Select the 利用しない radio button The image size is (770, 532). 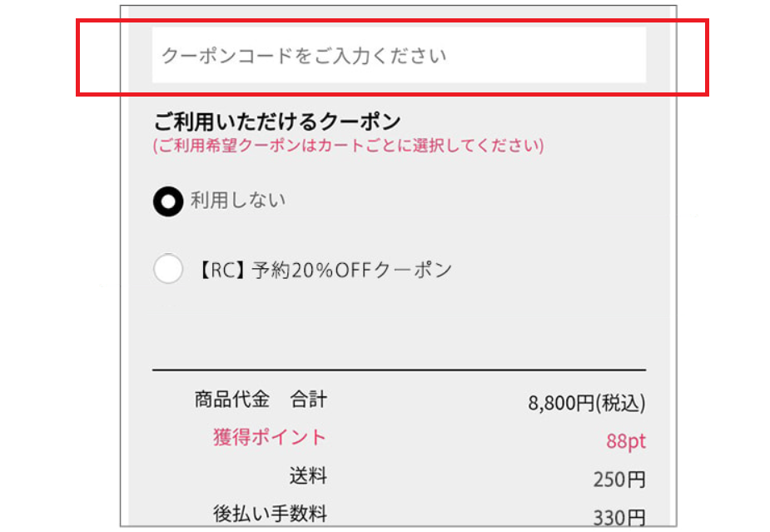(167, 201)
